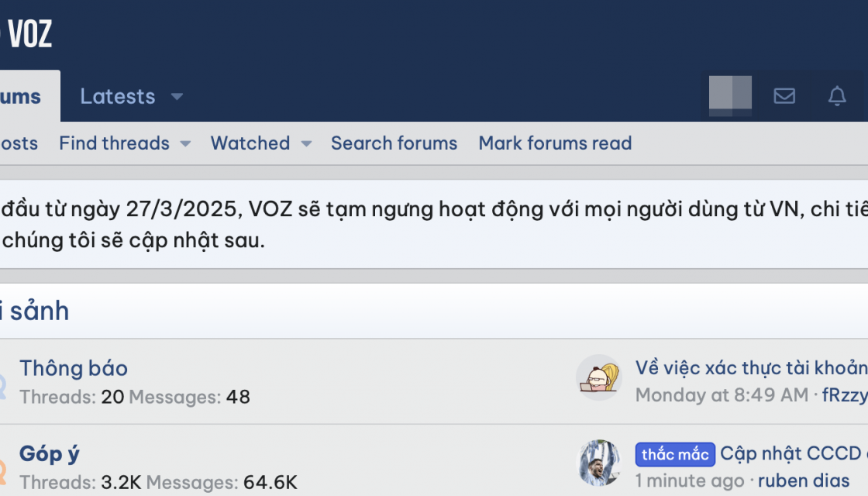Open Search forums

tap(394, 143)
